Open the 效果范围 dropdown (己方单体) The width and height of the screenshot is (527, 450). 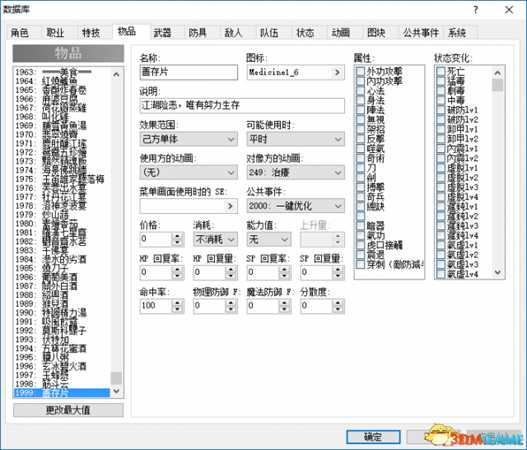pos(189,139)
